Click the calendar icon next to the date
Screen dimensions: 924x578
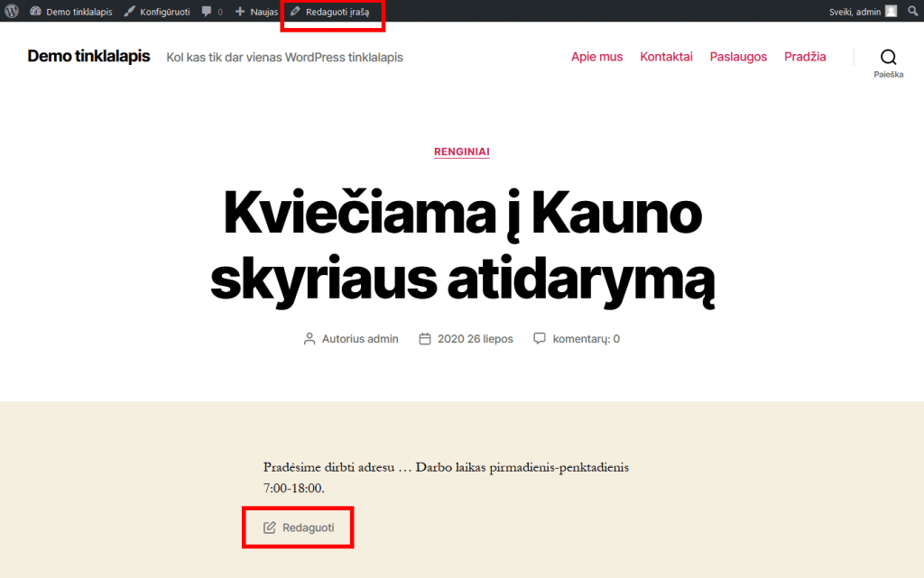coord(425,339)
